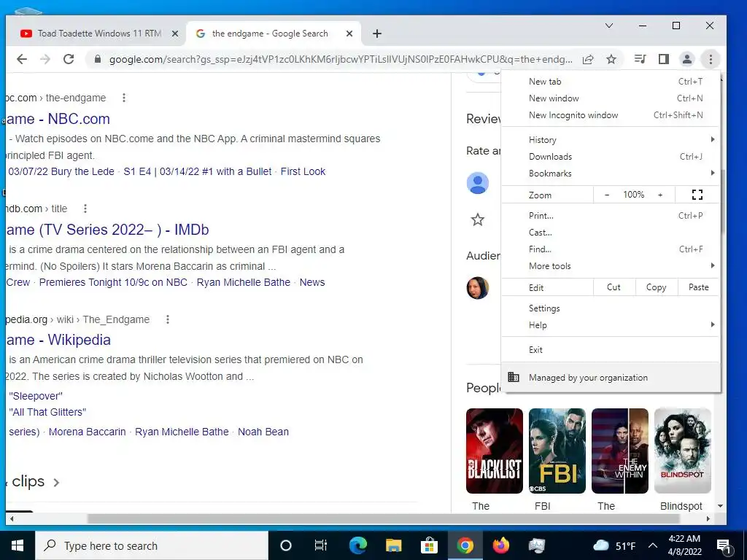Click Paste in the Edit row
Image resolution: width=747 pixels, height=560 pixels.
(698, 287)
